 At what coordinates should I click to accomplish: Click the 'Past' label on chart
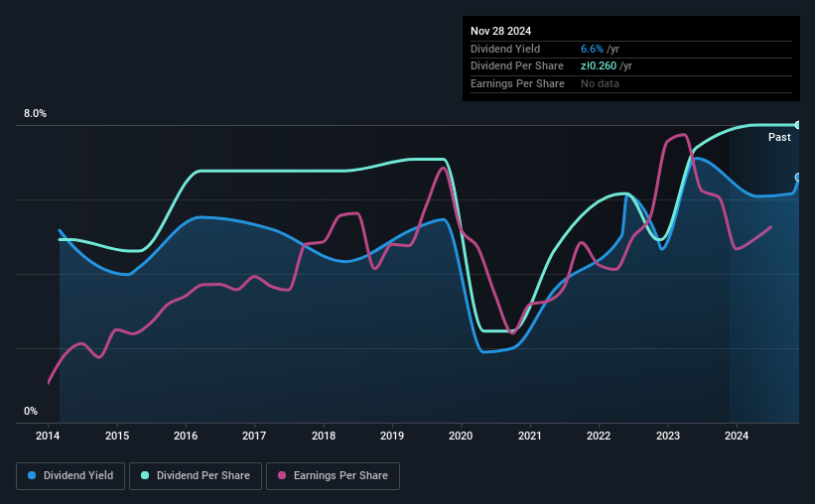(779, 137)
